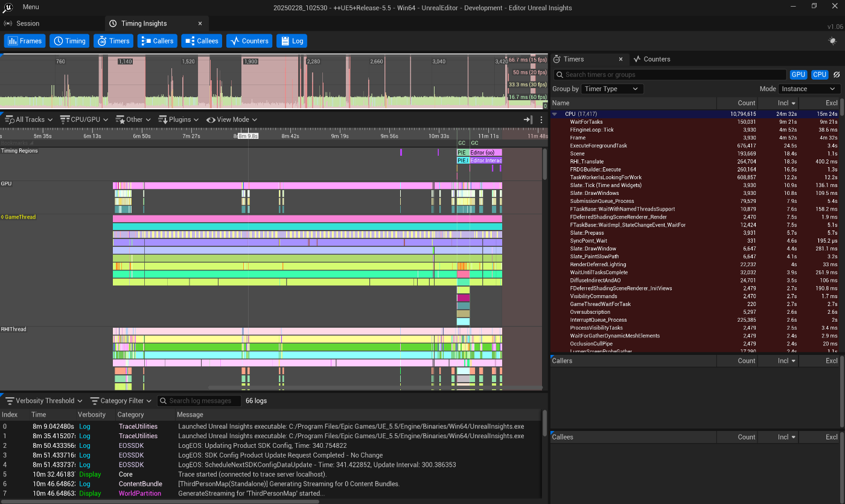Viewport: 845px width, 504px height.
Task: Sort Callers panel by Count column
Action: [x=736, y=361]
